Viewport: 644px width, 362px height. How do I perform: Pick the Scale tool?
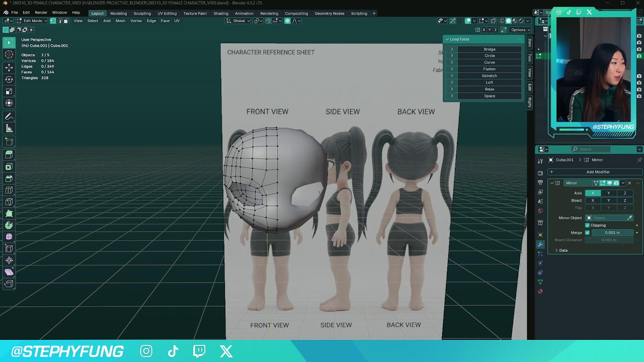[9, 92]
